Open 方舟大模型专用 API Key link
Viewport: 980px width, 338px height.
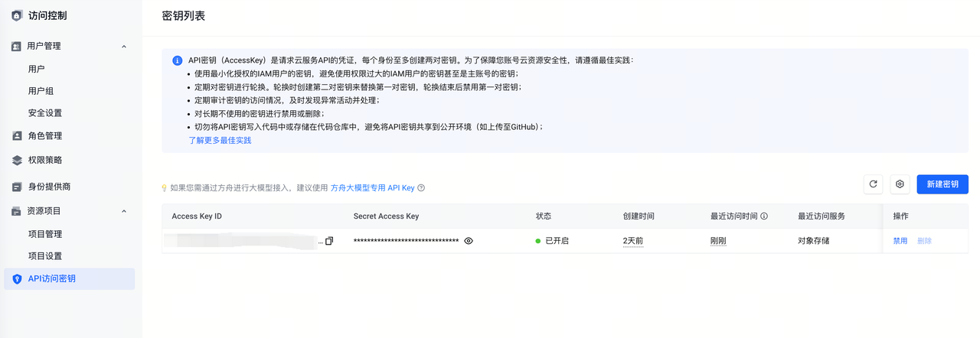[x=372, y=187]
